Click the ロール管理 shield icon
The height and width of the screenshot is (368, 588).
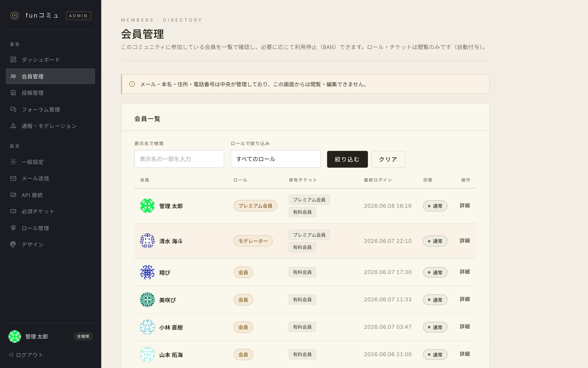pos(13,228)
